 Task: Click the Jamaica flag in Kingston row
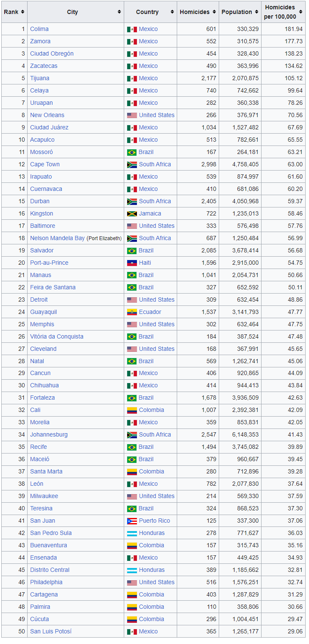click(132, 214)
